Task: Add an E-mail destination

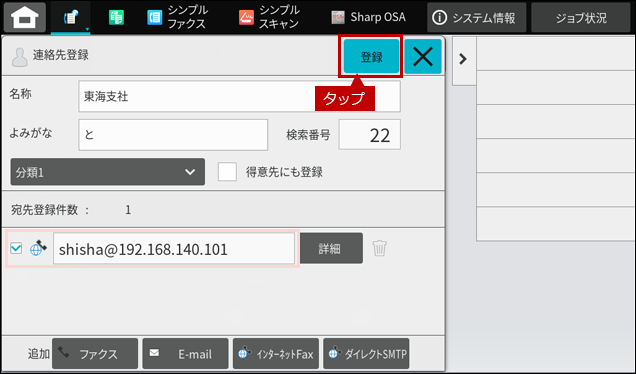Action: point(185,354)
